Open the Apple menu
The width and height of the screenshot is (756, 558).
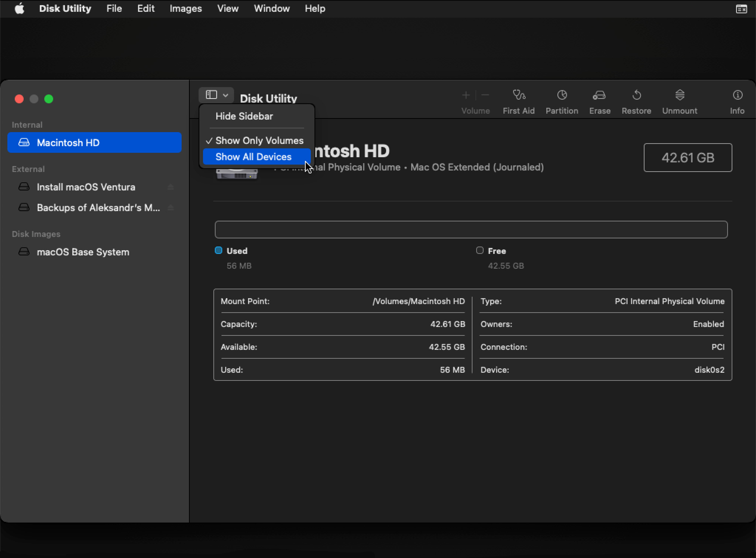20,8
